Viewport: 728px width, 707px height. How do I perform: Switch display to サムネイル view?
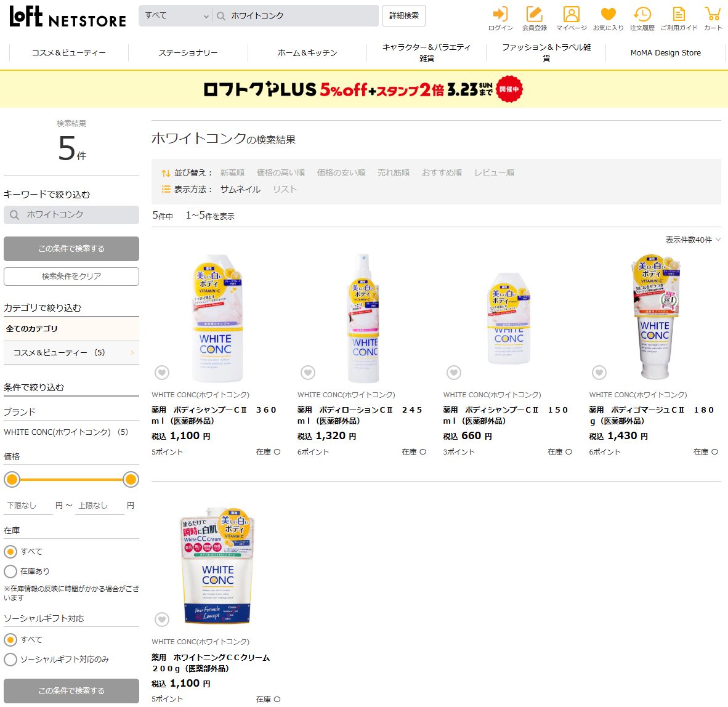[240, 190]
